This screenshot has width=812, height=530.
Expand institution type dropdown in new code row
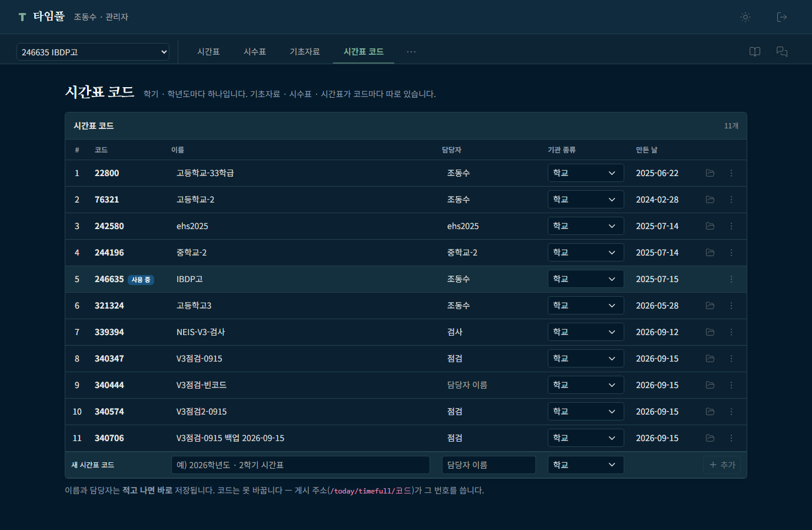(585, 465)
